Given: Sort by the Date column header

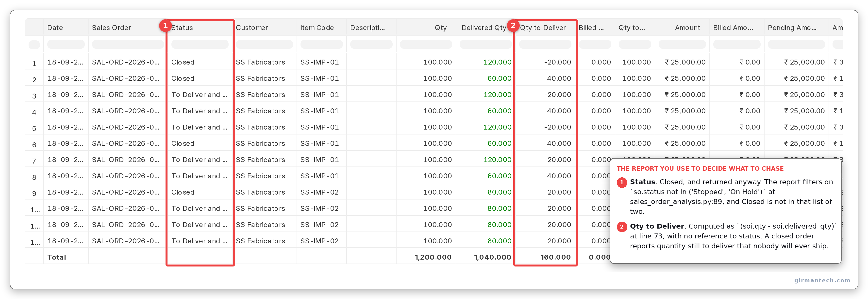Looking at the screenshot, I should pos(55,28).
